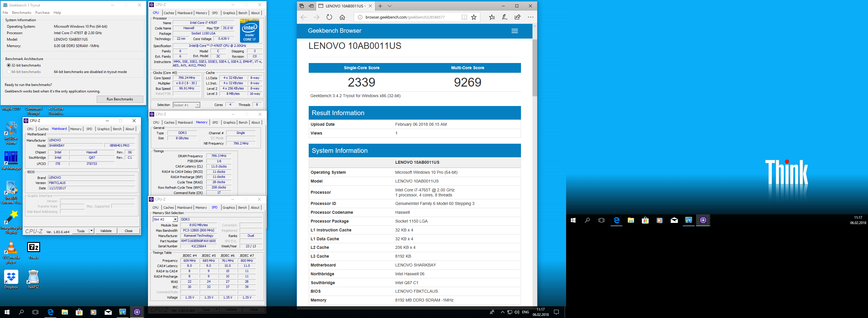
Task: Launch VLC media player desktop icon
Action: point(11,252)
